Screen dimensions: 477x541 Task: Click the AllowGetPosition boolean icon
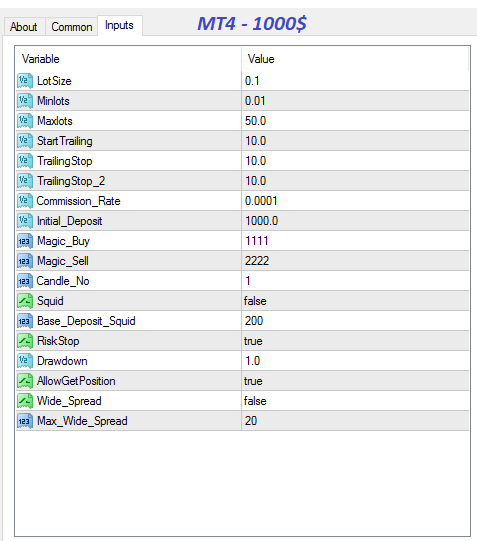(25, 381)
